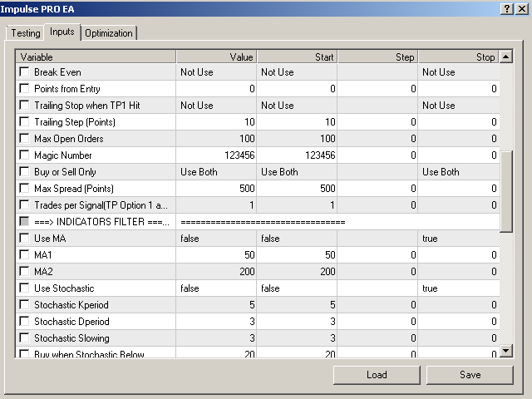The image size is (532, 399).
Task: Click the scroll up arrow
Action: 506,57
